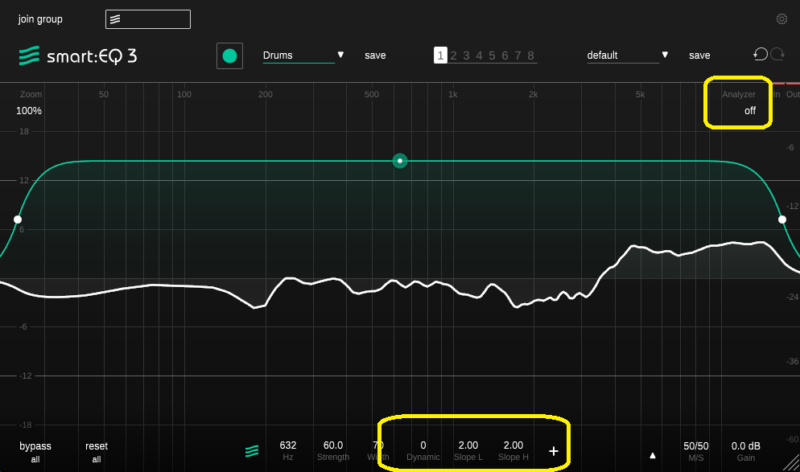Open the settings gear icon
Image resolution: width=800 pixels, height=472 pixels.
[781, 19]
